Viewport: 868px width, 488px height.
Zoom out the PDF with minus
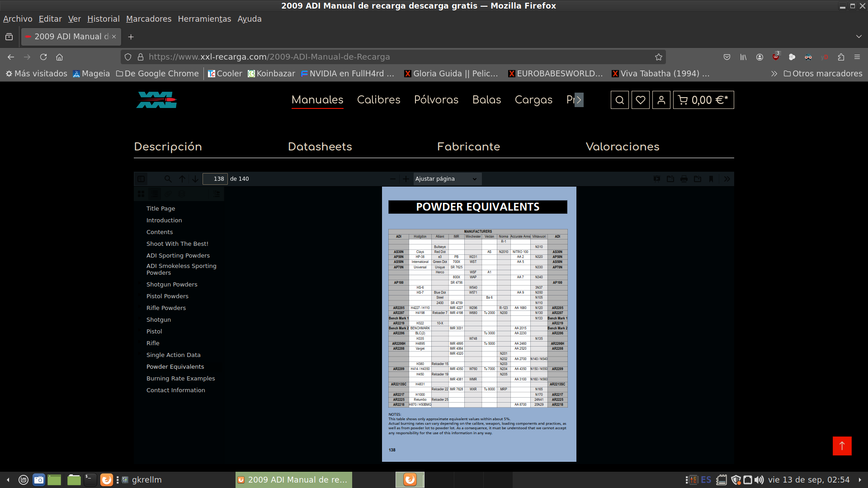(x=392, y=179)
